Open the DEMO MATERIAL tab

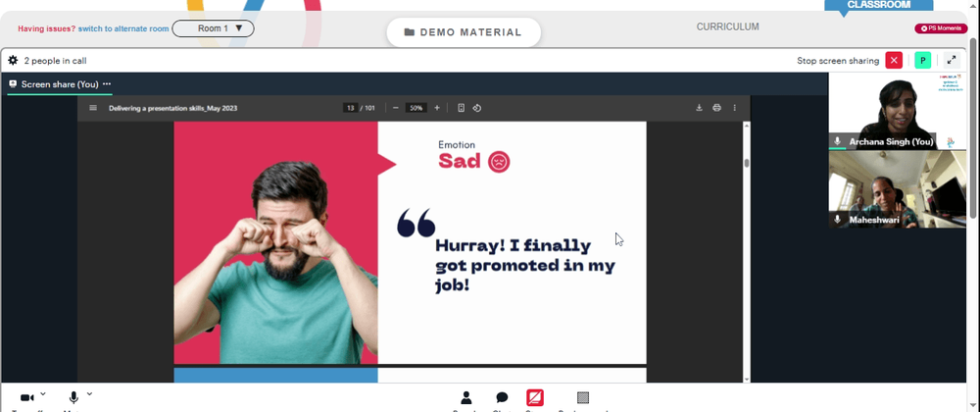coord(464,32)
